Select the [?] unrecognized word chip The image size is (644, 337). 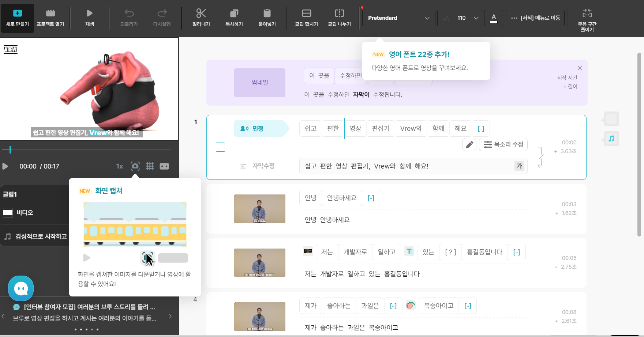click(x=450, y=252)
